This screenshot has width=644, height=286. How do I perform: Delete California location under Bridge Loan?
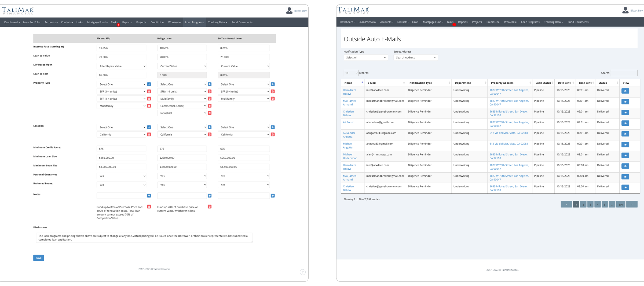pos(210,135)
